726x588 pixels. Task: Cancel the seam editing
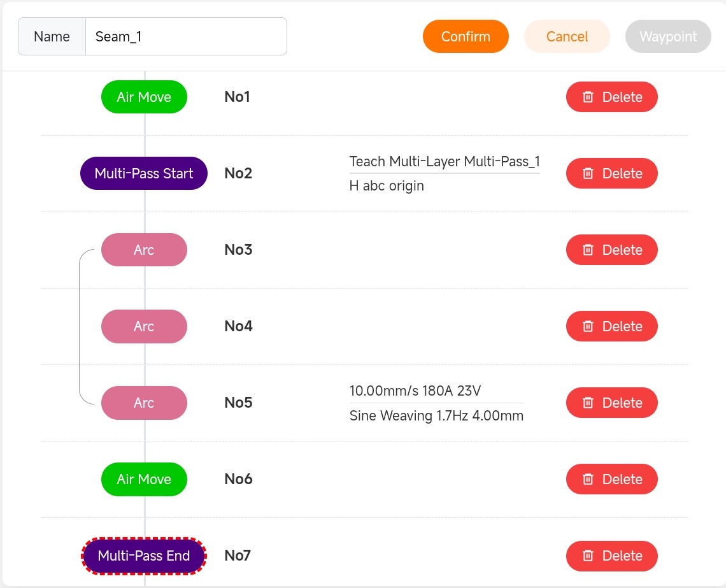point(567,36)
